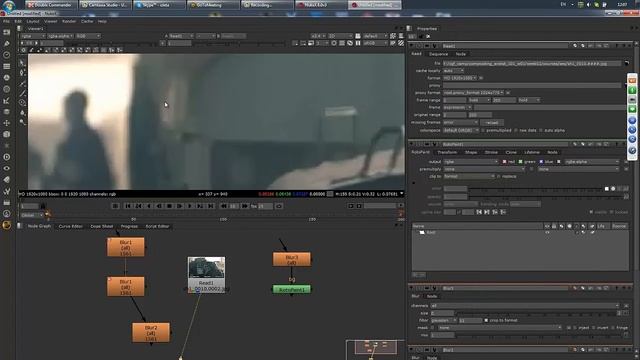Open the Cache menu
640x360 pixels.
pyautogui.click(x=87, y=21)
